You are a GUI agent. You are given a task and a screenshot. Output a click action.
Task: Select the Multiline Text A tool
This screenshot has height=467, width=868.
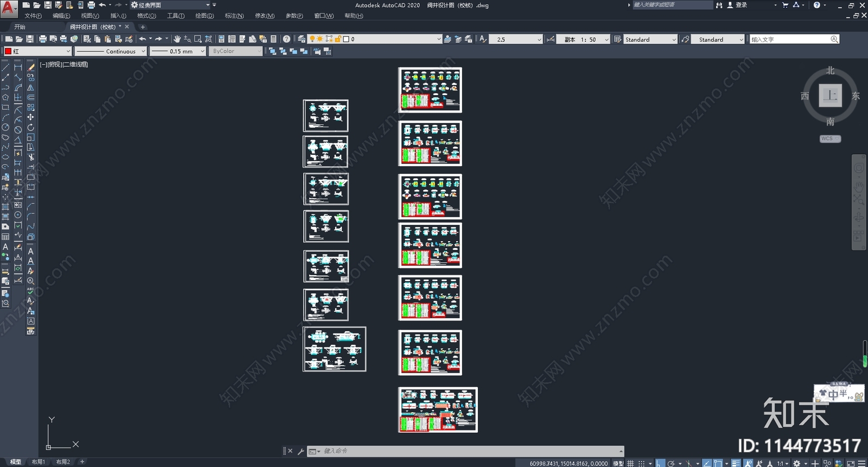tap(5, 246)
